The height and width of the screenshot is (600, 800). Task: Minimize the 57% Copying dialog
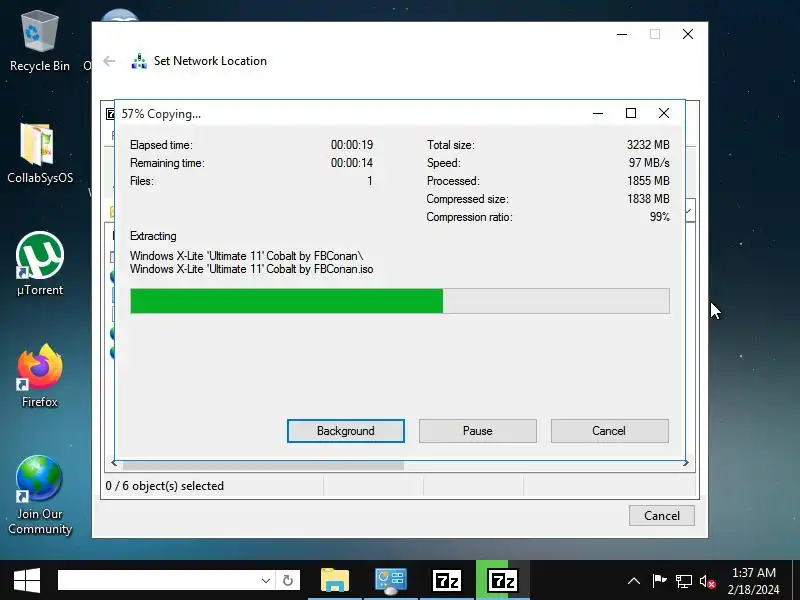point(598,113)
